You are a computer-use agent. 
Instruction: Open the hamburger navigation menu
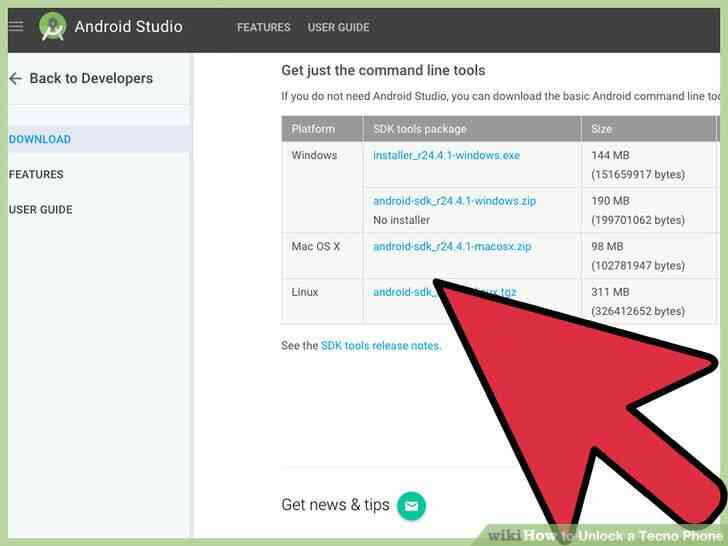(x=16, y=26)
